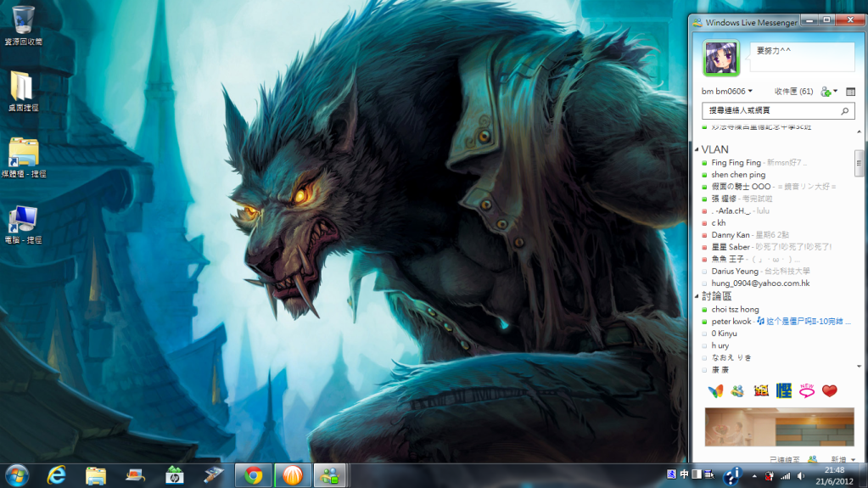Click the pink NEW speech bubble icon
The width and height of the screenshot is (868, 488).
point(807,390)
